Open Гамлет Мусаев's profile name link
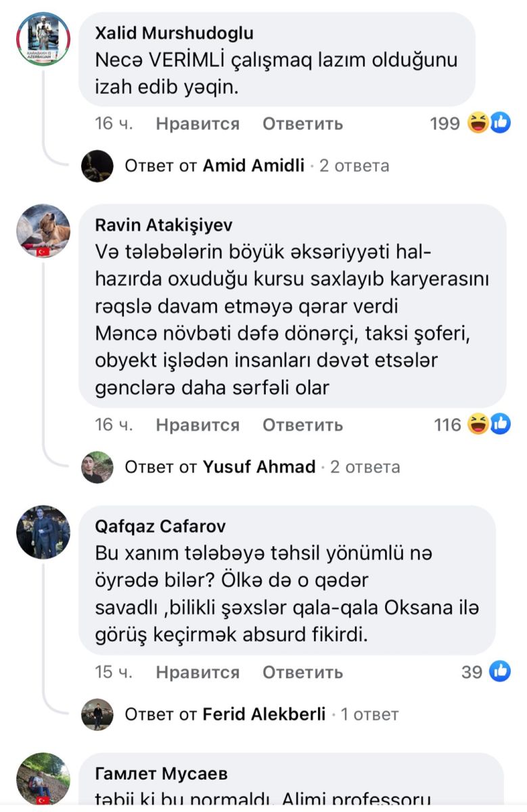The height and width of the screenshot is (812, 527). pyautogui.click(x=161, y=773)
